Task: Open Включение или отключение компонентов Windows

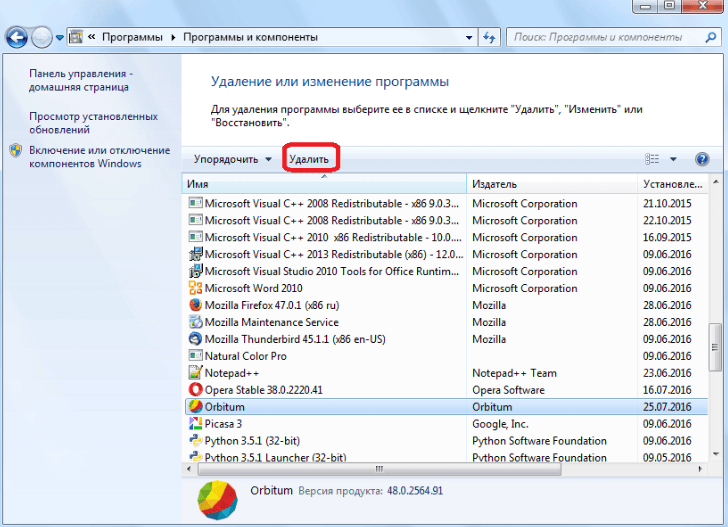Action: click(x=99, y=157)
